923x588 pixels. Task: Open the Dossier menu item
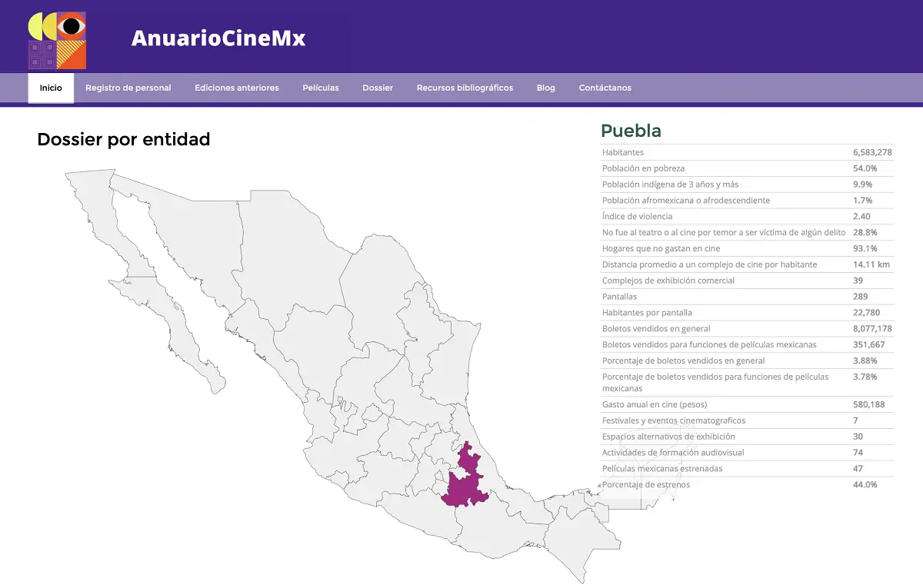tap(378, 88)
